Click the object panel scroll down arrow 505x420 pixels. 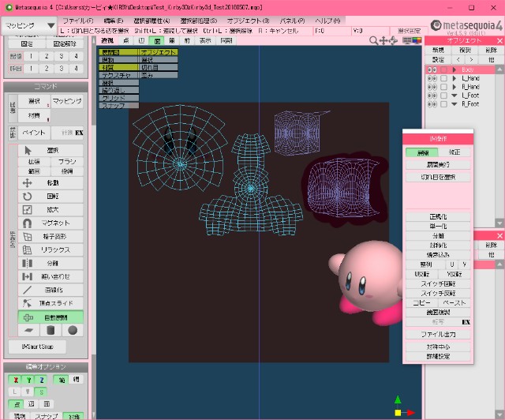click(x=499, y=223)
